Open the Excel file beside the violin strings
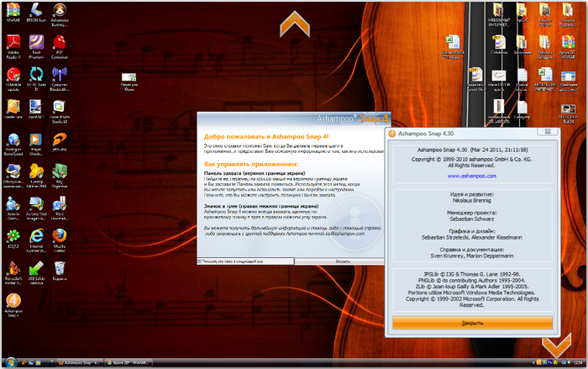The height and width of the screenshot is (369, 588). tap(453, 46)
